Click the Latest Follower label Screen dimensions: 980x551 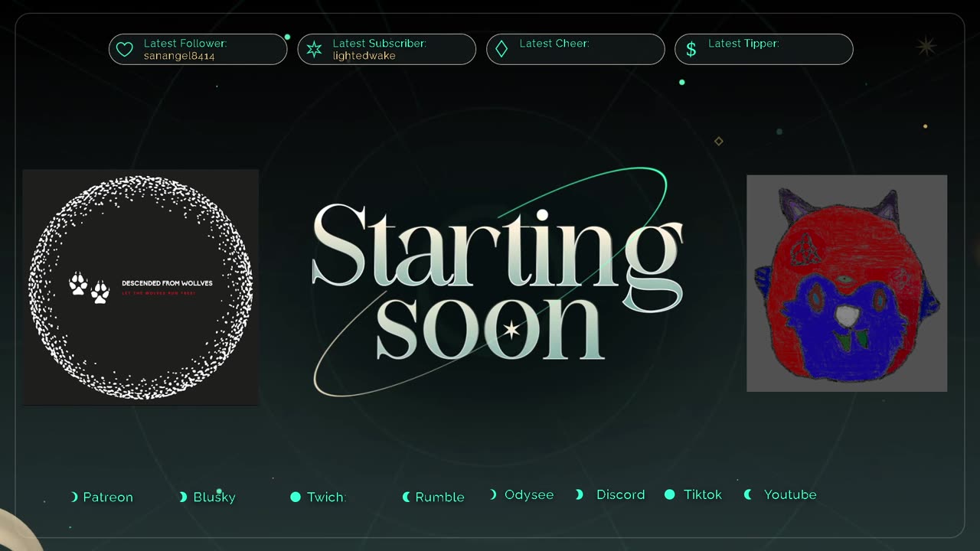[185, 44]
